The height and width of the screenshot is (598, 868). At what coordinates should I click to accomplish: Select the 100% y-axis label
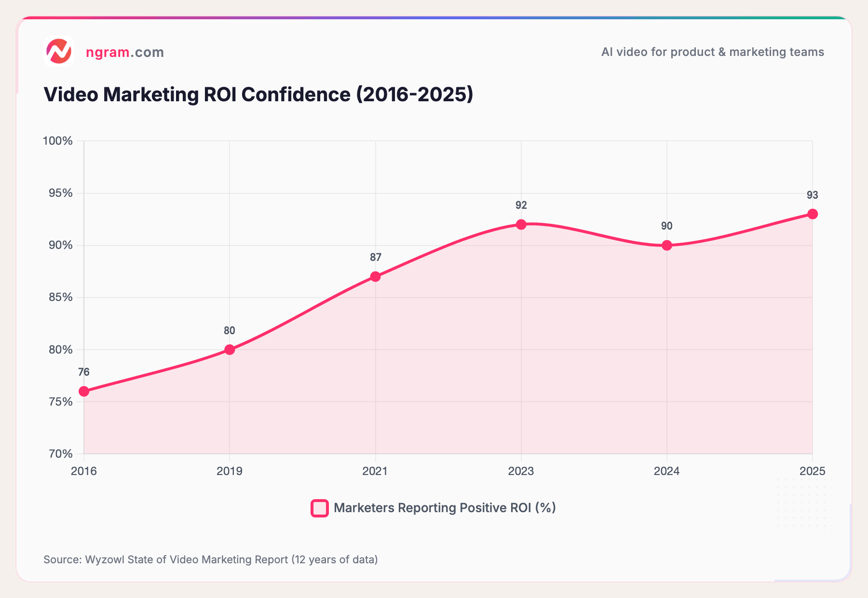58,140
